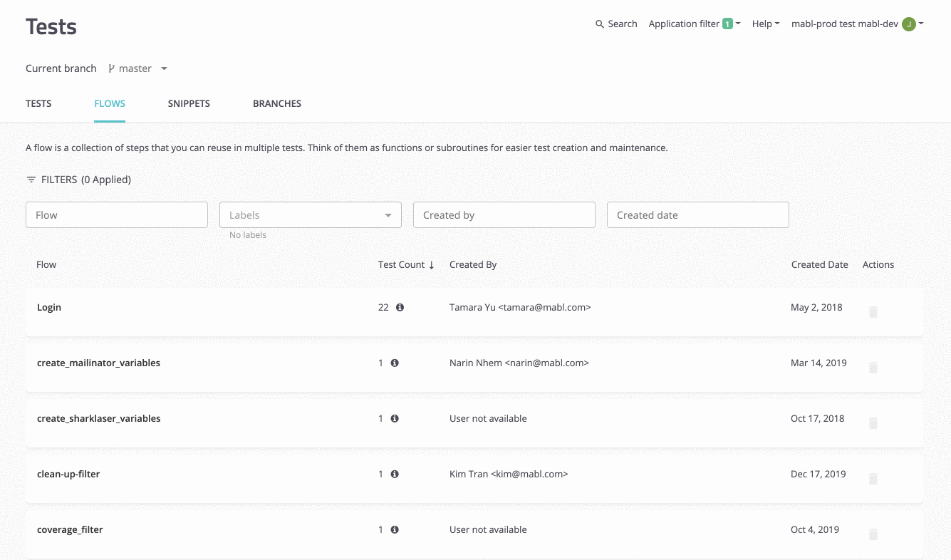Click the date May 2, 2018
Screen dimensions: 951x560
[816, 308]
